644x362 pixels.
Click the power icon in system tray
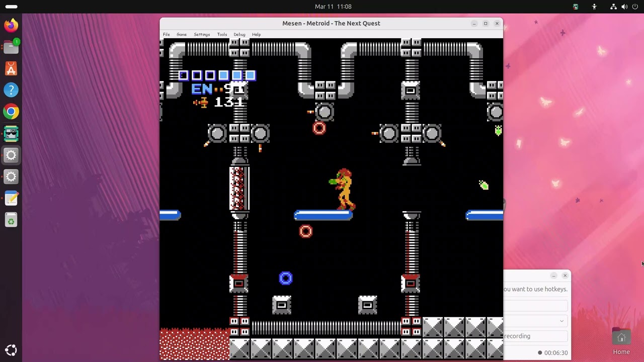click(x=635, y=7)
